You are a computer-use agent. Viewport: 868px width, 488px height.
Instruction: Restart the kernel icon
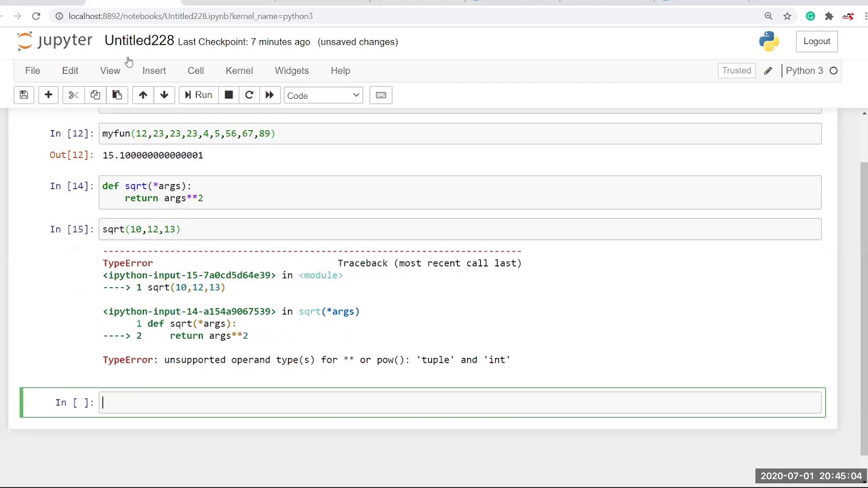pos(249,95)
